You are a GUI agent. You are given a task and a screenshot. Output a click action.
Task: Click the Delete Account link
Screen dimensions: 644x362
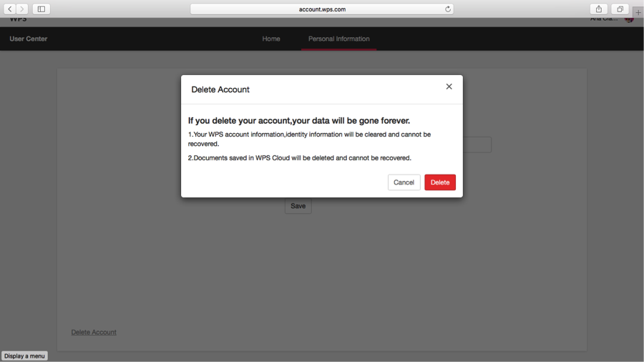pyautogui.click(x=94, y=332)
